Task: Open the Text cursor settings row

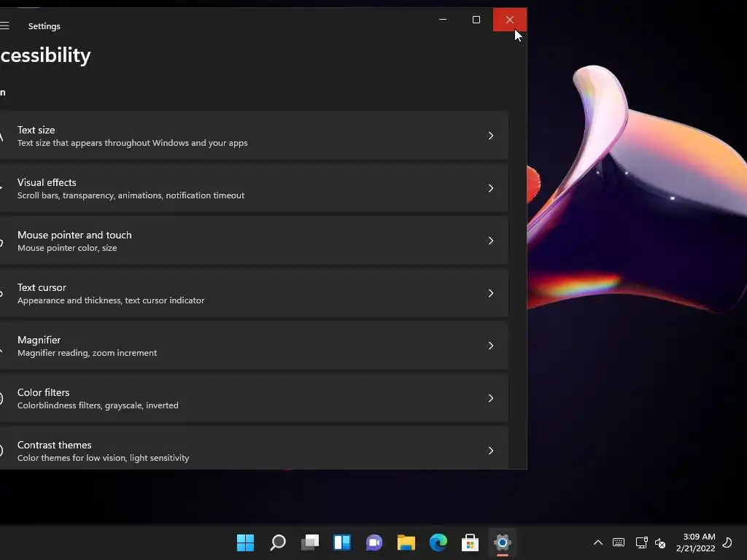Action: pos(254,293)
